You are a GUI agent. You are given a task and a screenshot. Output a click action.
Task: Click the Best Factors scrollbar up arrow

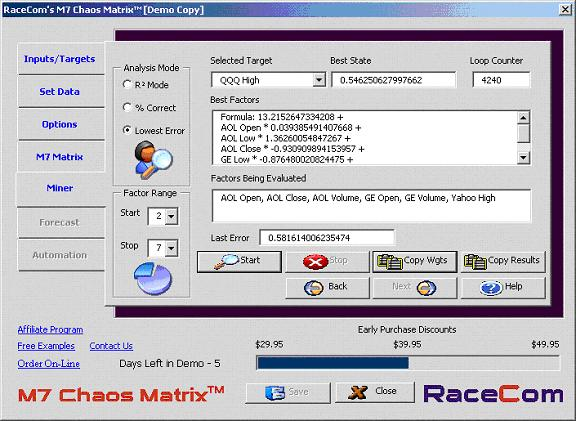523,118
